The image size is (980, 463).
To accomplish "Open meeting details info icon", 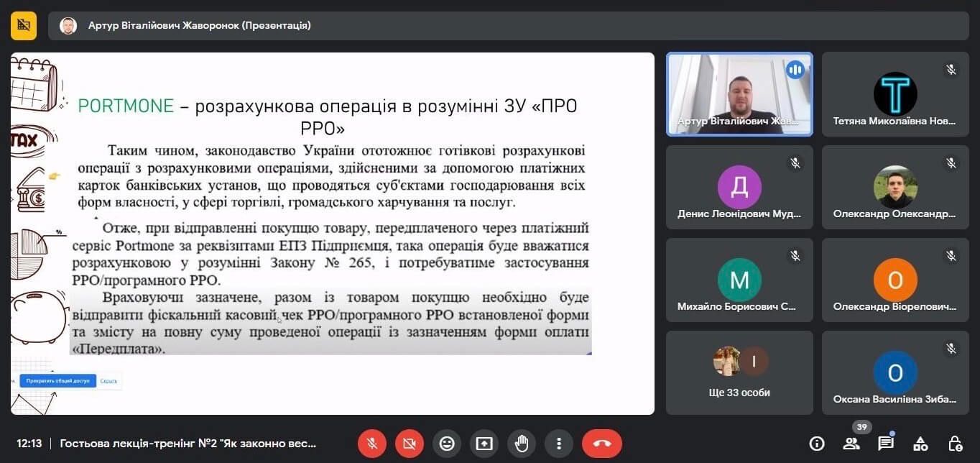I will pyautogui.click(x=817, y=444).
